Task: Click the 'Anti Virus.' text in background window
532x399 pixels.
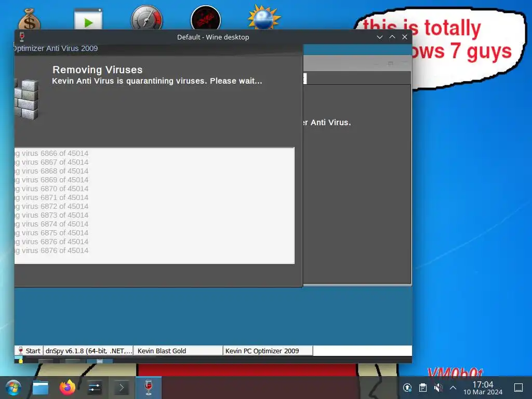Action: coord(330,123)
